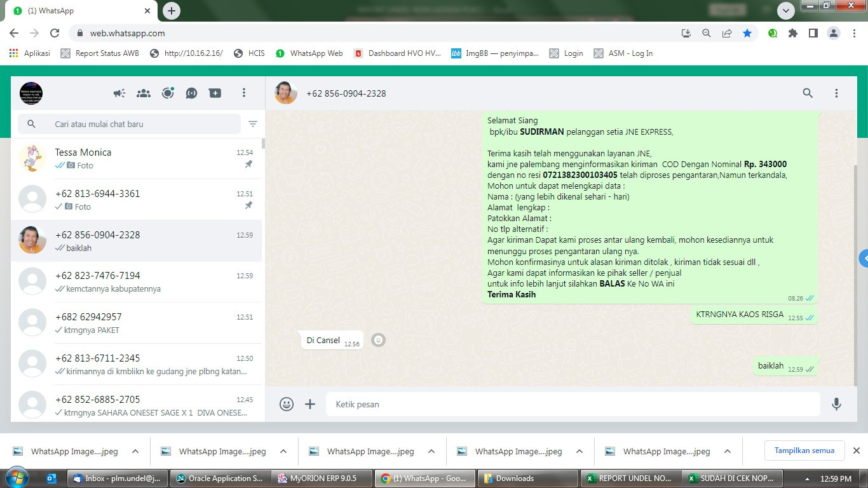Open the Communities icon
The height and width of the screenshot is (488, 868).
point(144,93)
